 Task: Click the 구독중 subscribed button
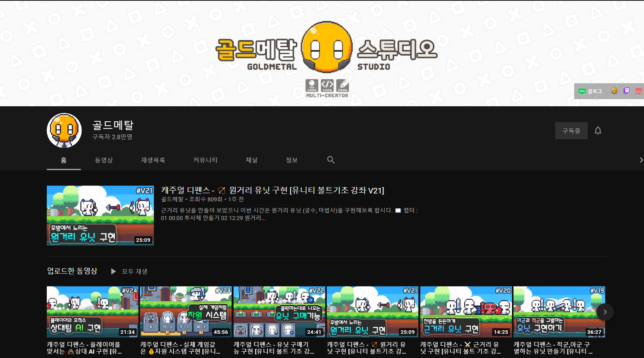click(571, 131)
